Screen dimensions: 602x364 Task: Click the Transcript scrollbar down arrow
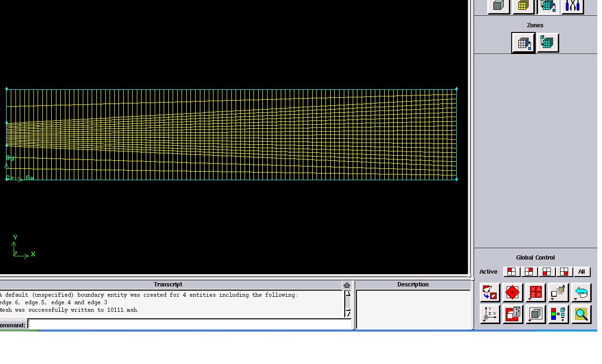348,312
